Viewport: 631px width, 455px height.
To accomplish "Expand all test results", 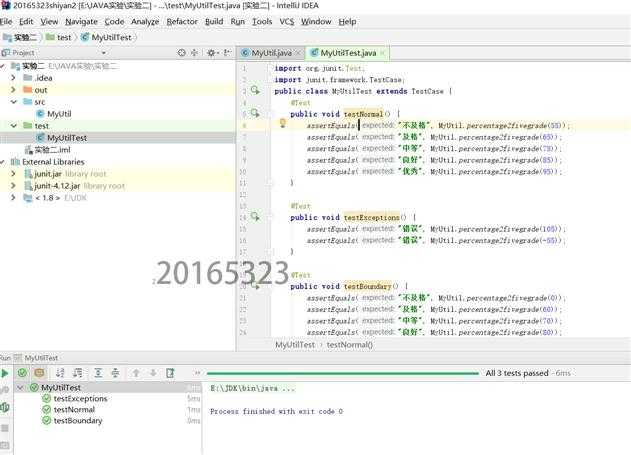I will pyautogui.click(x=98, y=373).
